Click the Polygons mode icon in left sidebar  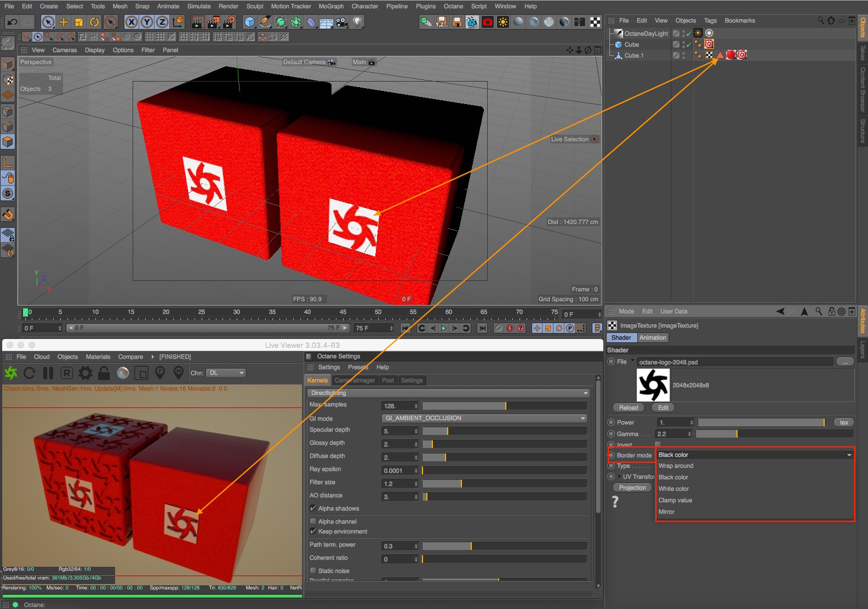point(8,142)
